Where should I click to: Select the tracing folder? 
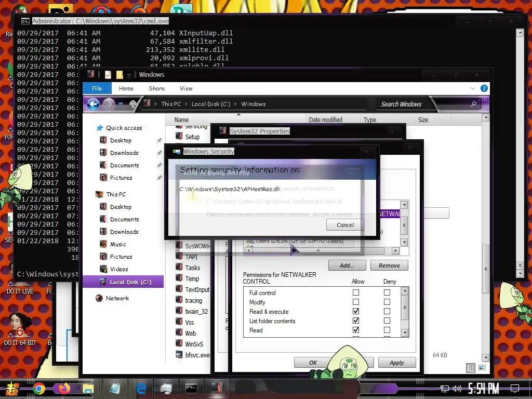tap(193, 300)
